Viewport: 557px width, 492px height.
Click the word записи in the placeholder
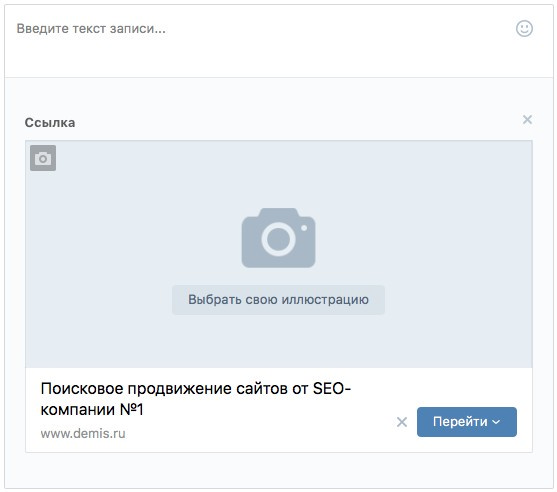pyautogui.click(x=137, y=28)
